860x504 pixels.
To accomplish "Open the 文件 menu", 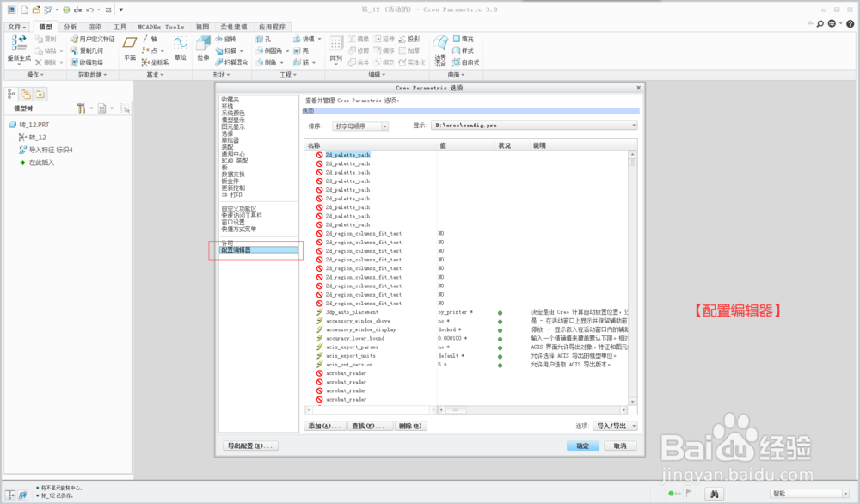I will coord(17,27).
